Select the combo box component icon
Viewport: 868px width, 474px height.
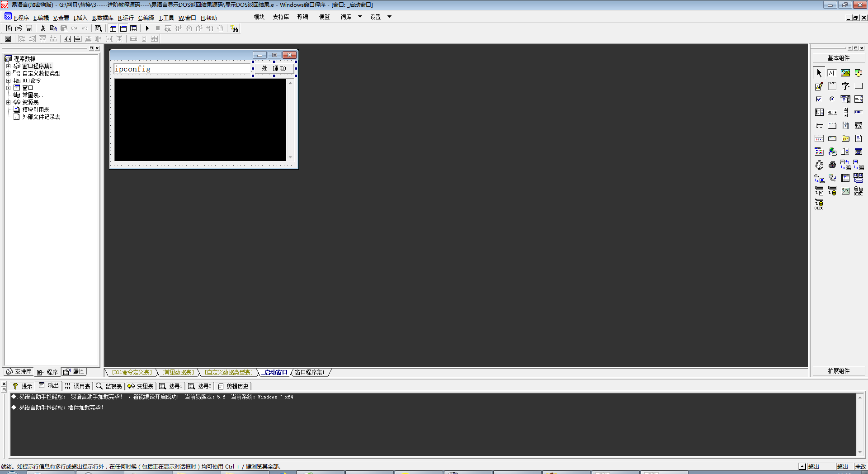tap(845, 99)
